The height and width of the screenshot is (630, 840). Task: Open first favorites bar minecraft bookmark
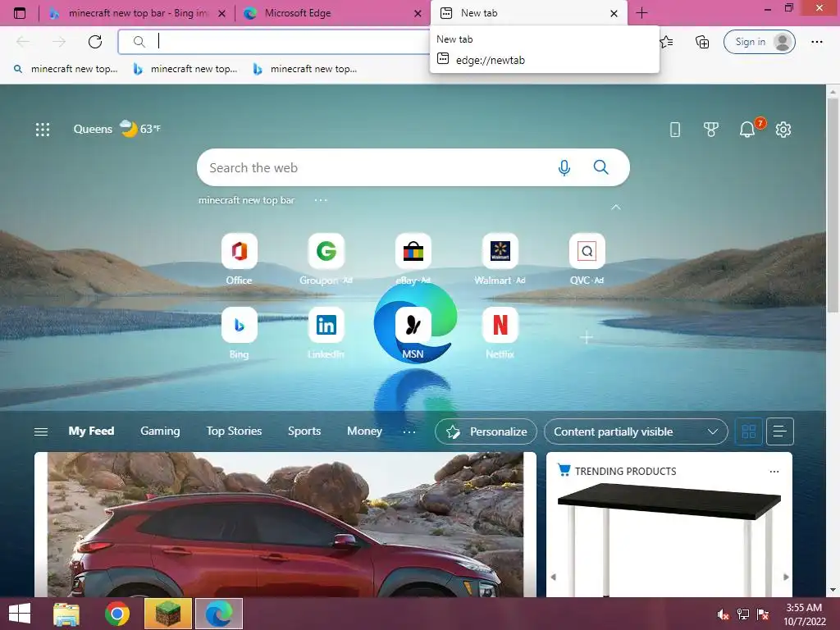66,69
